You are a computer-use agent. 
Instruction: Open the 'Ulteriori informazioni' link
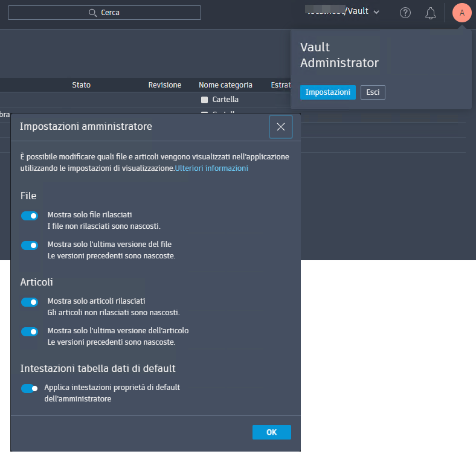pos(211,168)
